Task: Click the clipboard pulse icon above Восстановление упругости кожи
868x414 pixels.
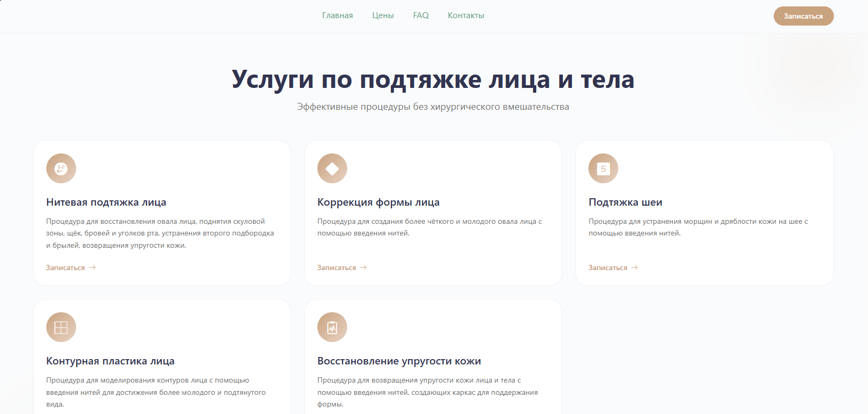Action: 332,328
